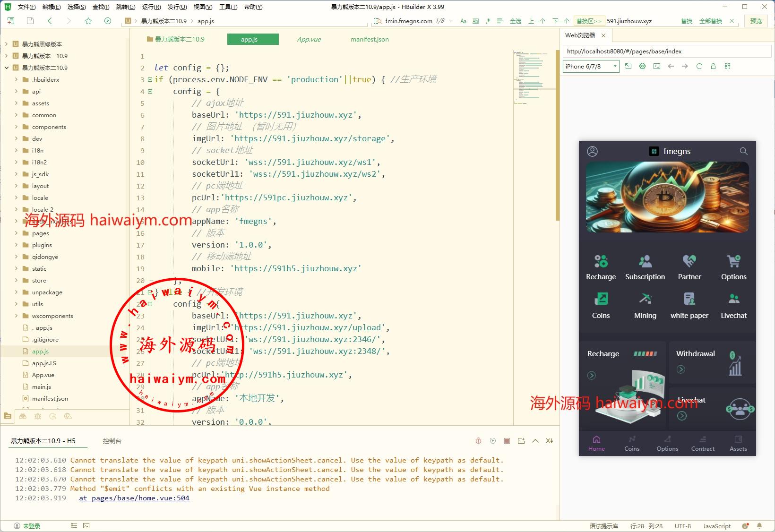
Task: Click the 全部替换 replace all button
Action: pyautogui.click(x=710, y=21)
